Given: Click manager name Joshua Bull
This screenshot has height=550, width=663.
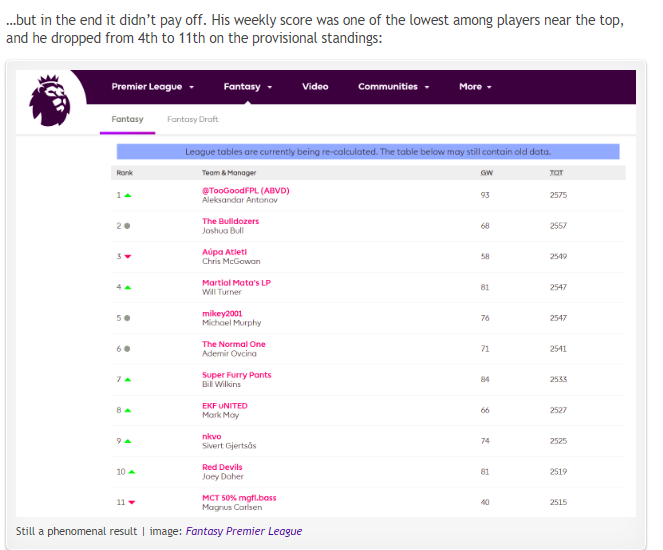Looking at the screenshot, I should tap(223, 231).
